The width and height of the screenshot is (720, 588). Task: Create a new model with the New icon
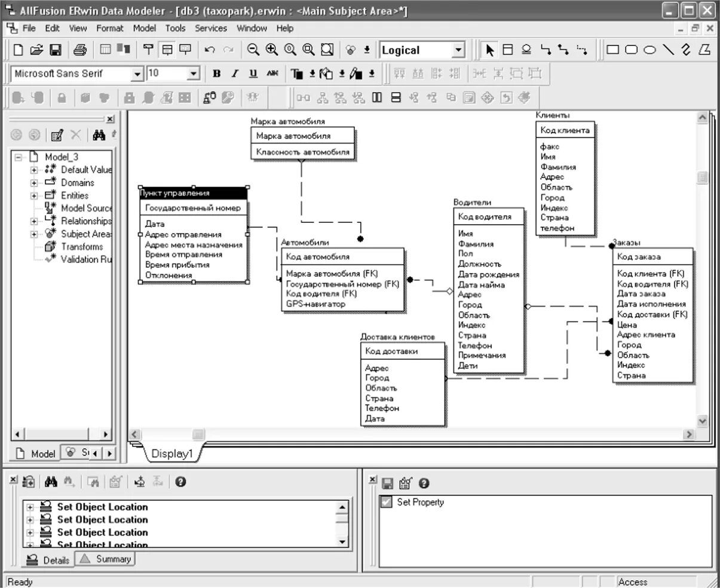18,50
